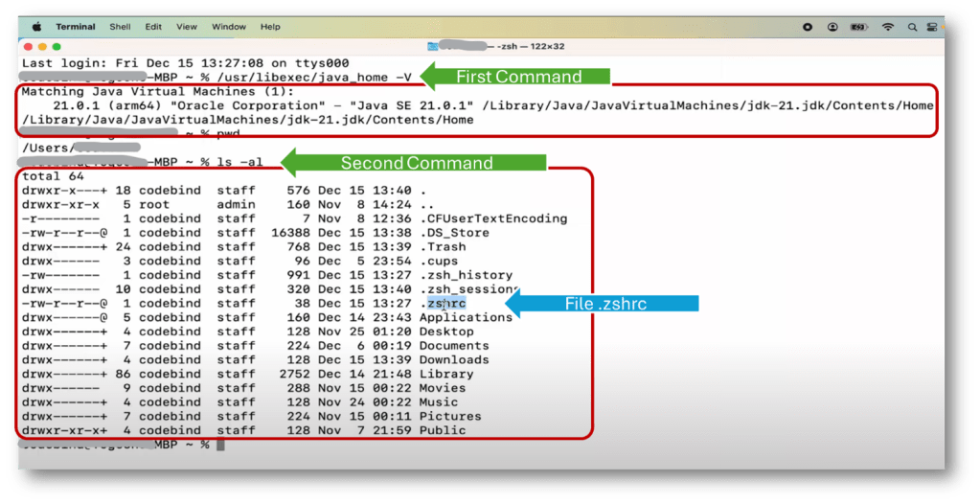Open the Shell menu

coord(121,27)
